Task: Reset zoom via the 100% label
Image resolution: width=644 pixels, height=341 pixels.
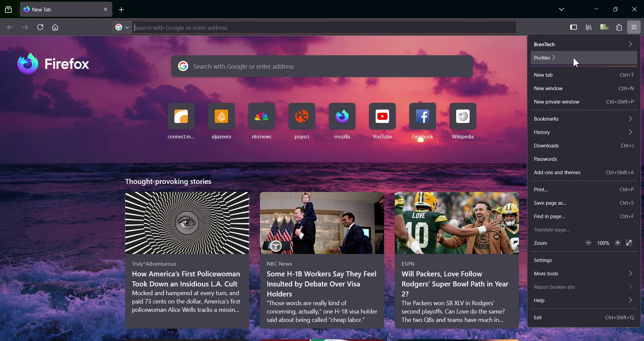Action: click(x=603, y=244)
